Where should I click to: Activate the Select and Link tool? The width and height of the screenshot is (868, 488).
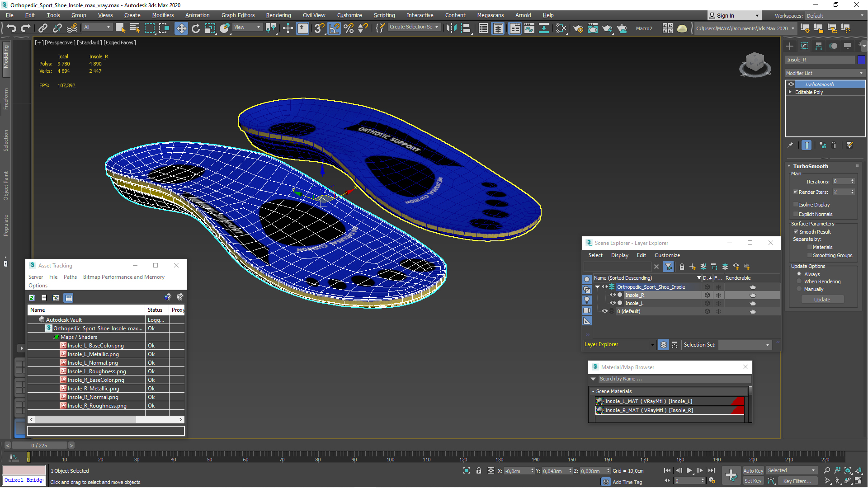[42, 28]
